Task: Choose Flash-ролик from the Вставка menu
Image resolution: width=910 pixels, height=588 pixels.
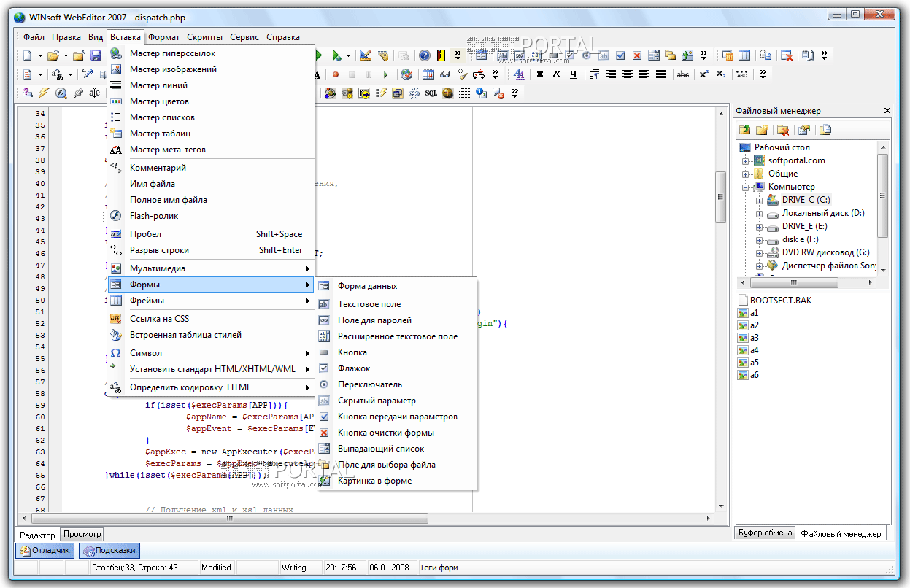Action: tap(211, 216)
